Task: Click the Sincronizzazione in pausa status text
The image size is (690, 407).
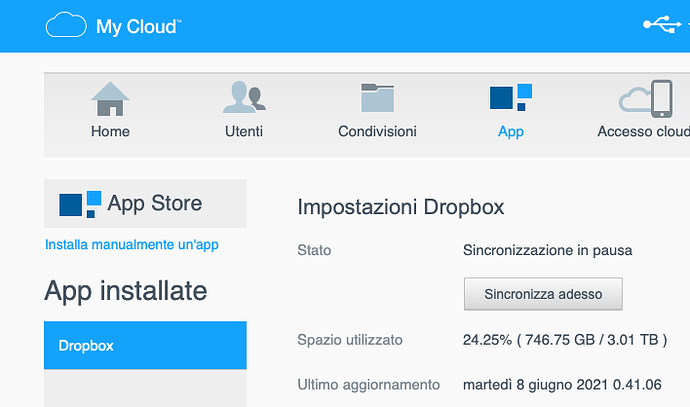Action: tap(547, 250)
